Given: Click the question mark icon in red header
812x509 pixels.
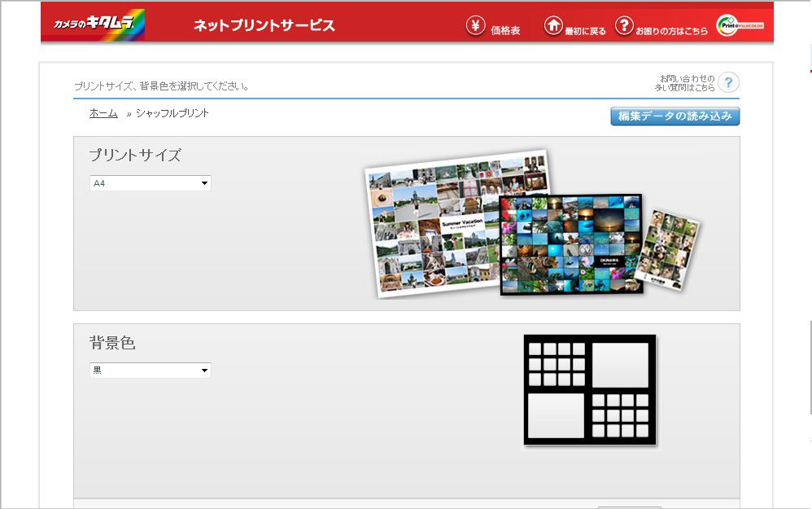Looking at the screenshot, I should [624, 26].
